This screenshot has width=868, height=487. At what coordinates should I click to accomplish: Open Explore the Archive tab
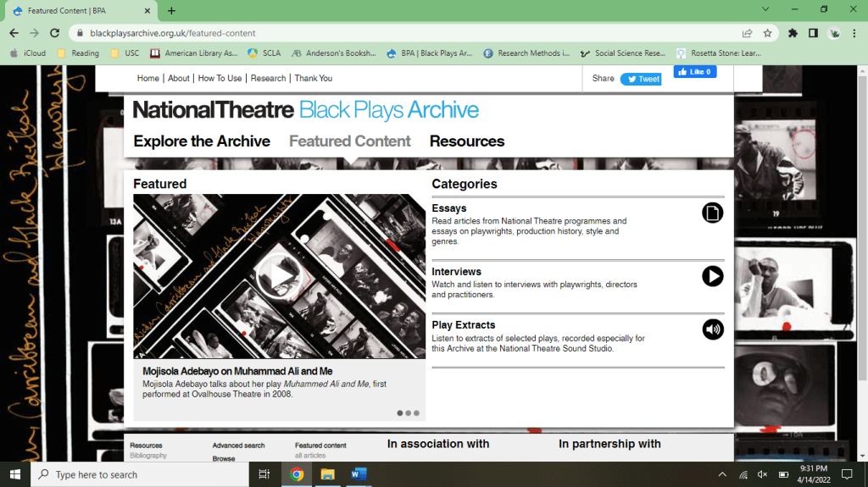pos(202,141)
